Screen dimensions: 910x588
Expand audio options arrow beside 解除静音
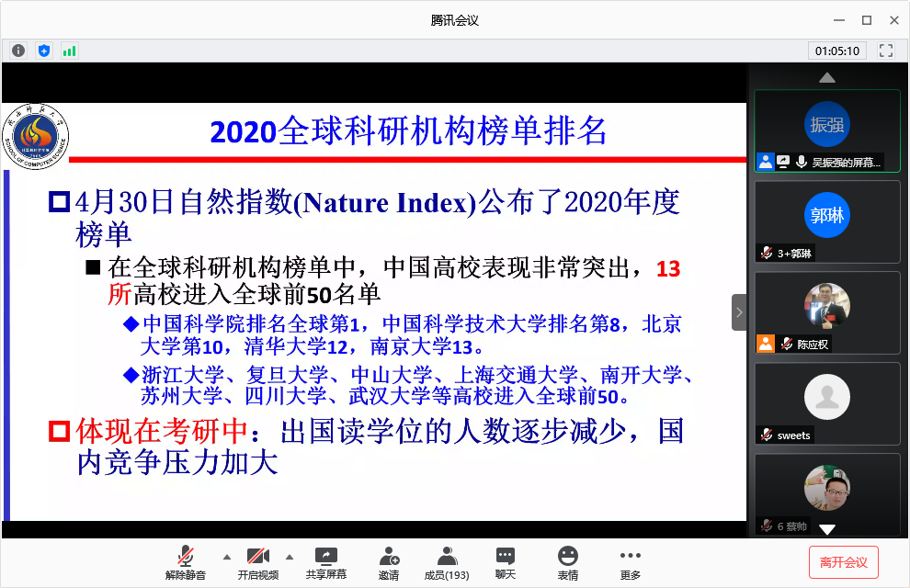click(226, 557)
